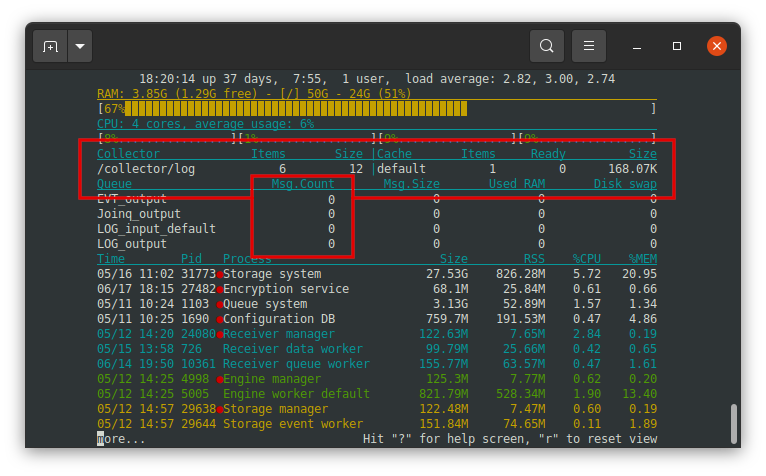Close the terminal window
The image size is (766, 476).
coord(717,46)
